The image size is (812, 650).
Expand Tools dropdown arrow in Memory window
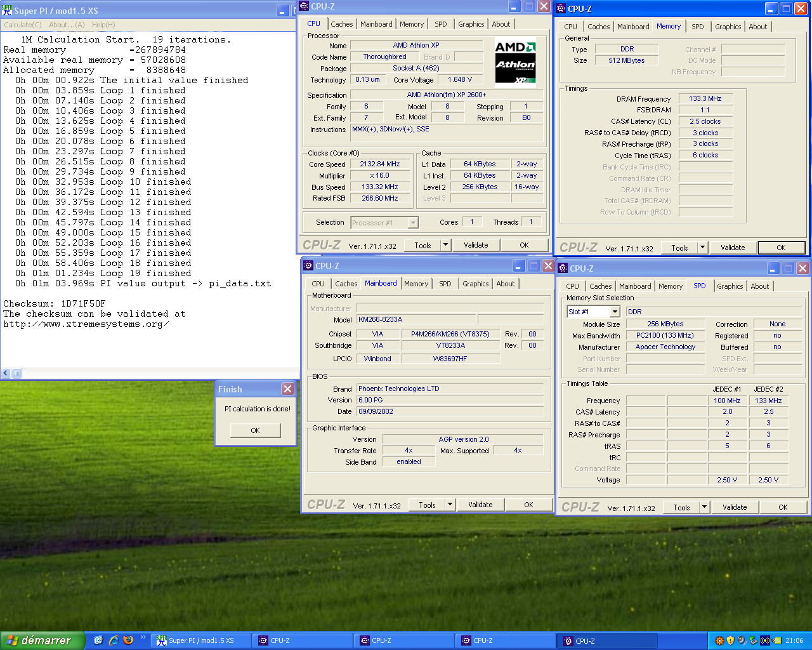[x=702, y=248]
